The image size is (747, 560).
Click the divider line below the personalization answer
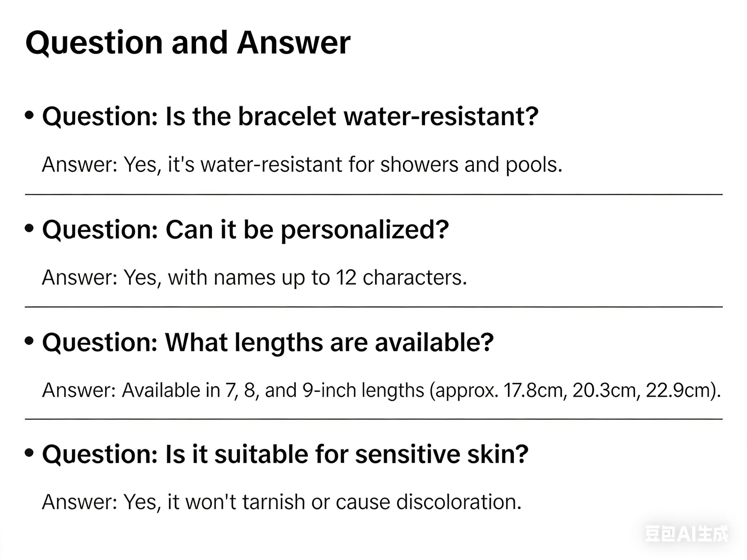click(373, 307)
